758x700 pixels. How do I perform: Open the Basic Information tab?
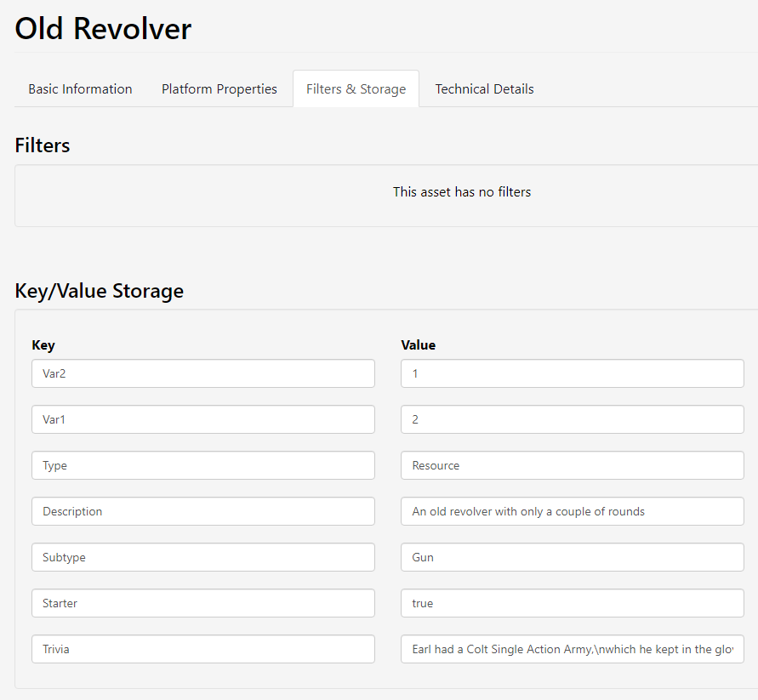pyautogui.click(x=80, y=89)
